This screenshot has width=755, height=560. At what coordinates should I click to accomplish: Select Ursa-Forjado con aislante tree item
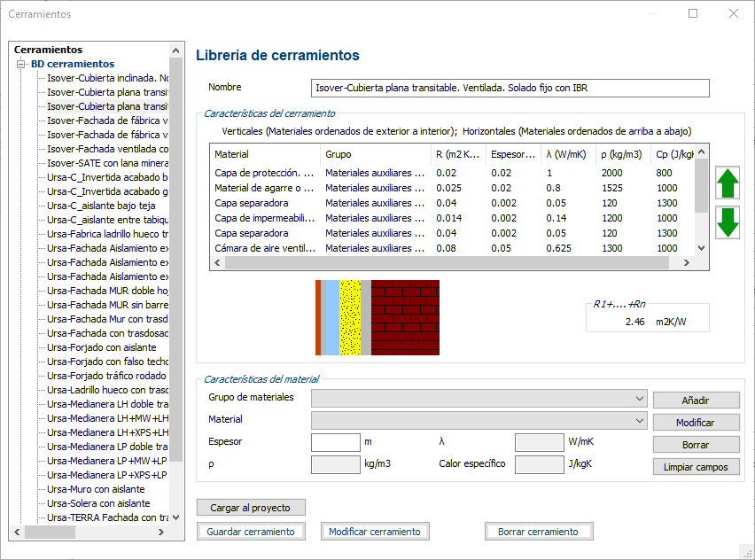(x=101, y=347)
